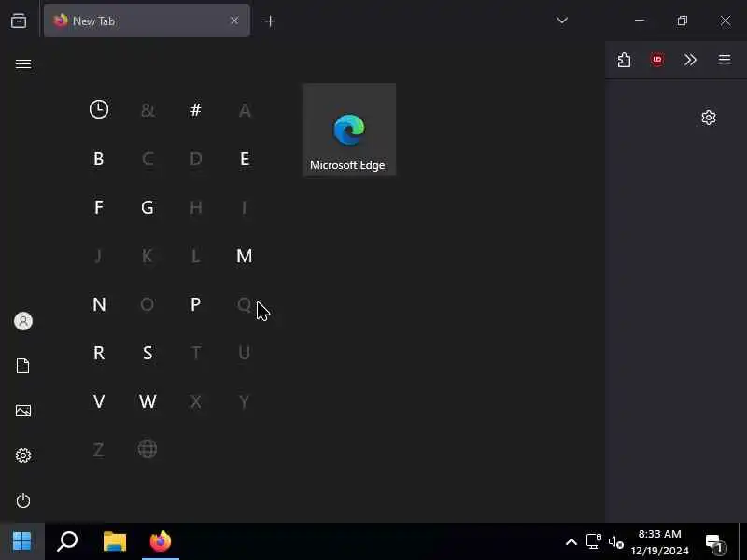Jump to apps starting with V
Image resolution: width=747 pixels, height=560 pixels.
[x=99, y=401]
